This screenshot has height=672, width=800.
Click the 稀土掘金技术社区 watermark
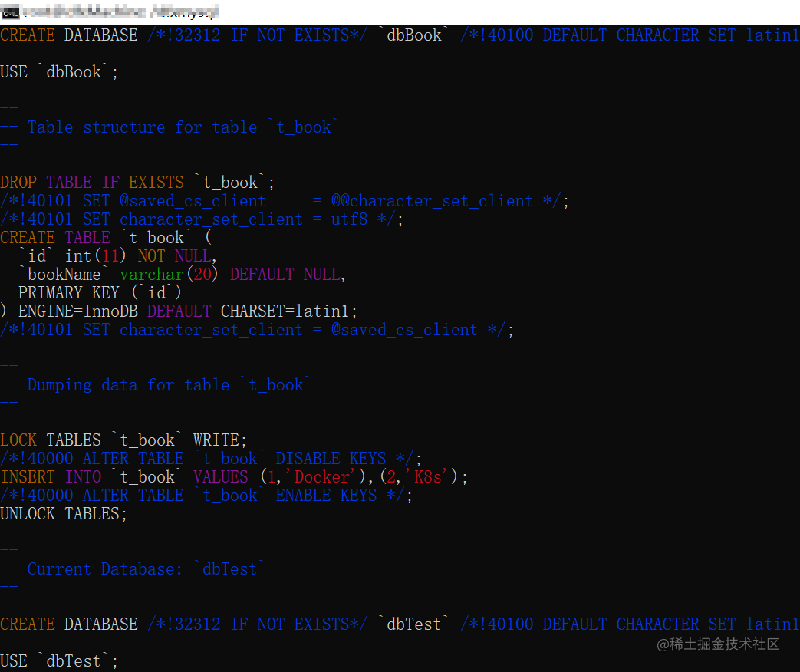click(716, 644)
